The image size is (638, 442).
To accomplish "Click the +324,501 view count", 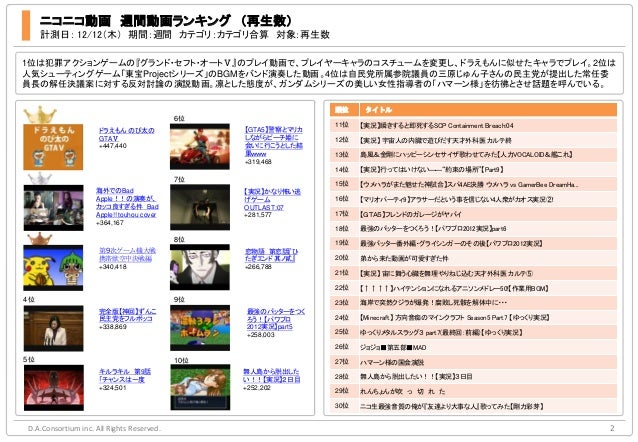I will [113, 388].
